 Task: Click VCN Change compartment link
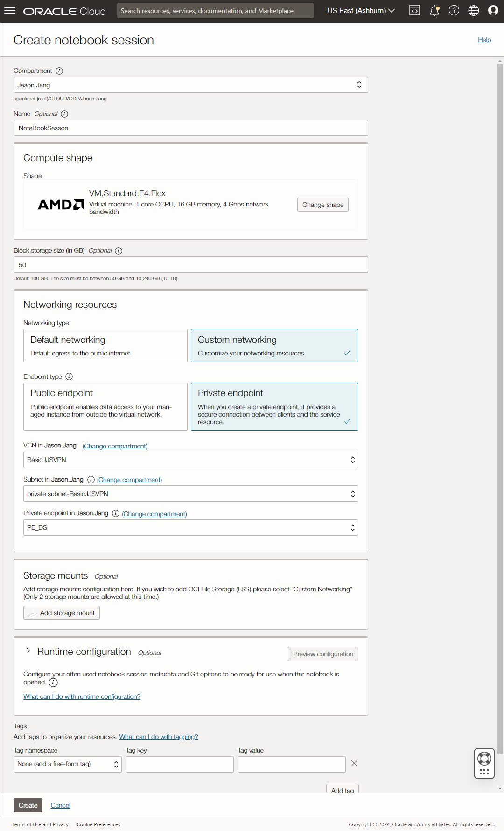[x=115, y=446]
